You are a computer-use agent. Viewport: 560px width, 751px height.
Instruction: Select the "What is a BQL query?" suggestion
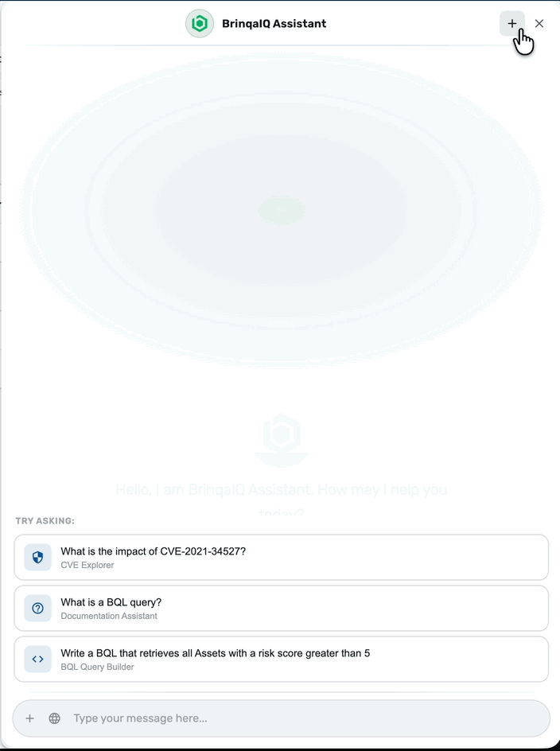point(282,608)
